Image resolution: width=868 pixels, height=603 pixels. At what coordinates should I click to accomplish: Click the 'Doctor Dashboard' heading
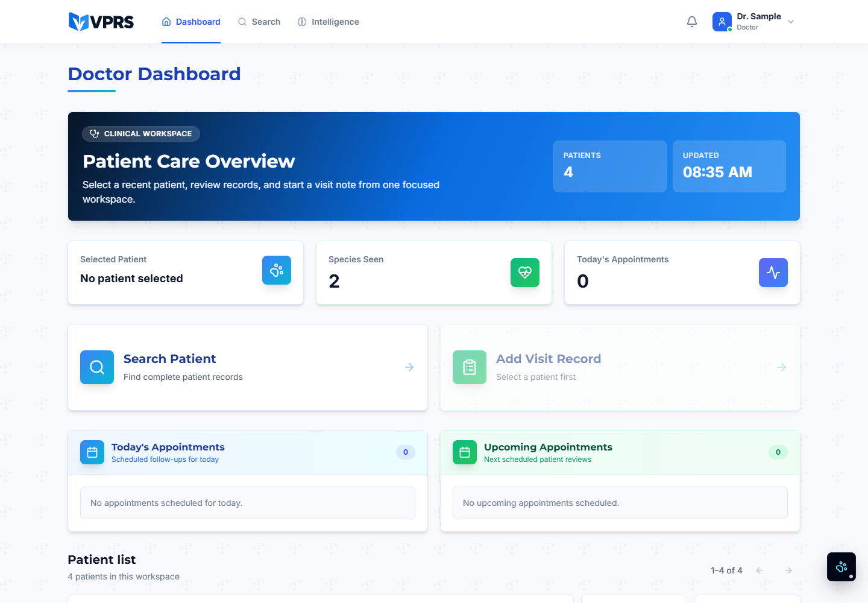[x=154, y=74]
